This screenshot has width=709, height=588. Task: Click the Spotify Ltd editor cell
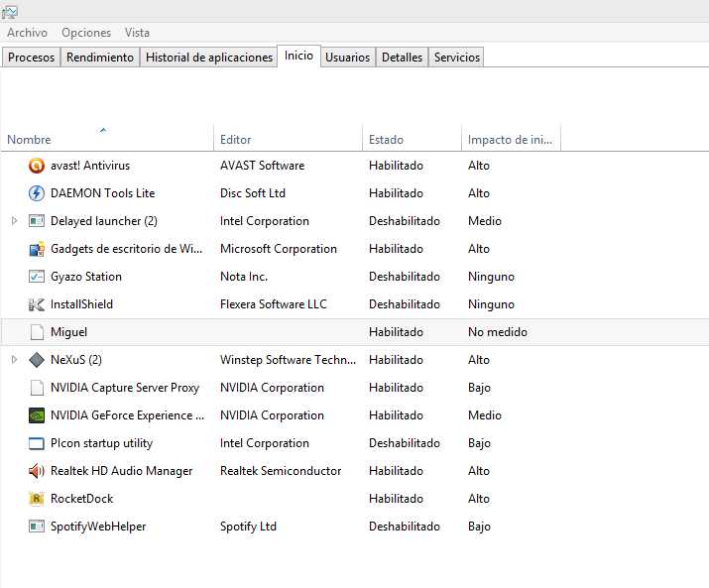coord(248,527)
